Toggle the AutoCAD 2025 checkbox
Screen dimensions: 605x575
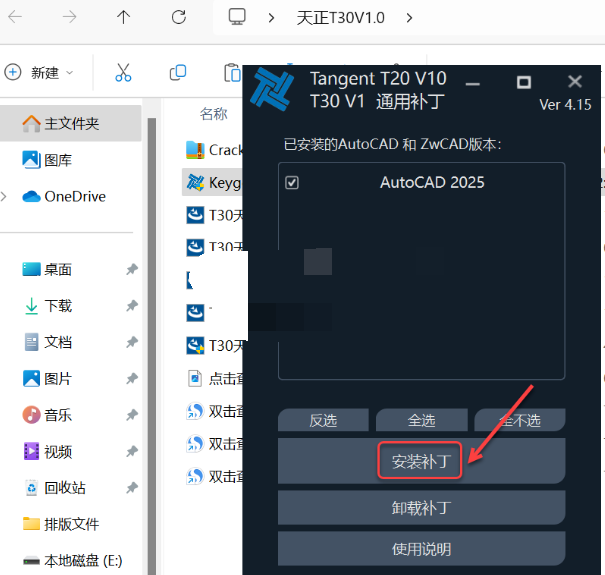pyautogui.click(x=292, y=183)
